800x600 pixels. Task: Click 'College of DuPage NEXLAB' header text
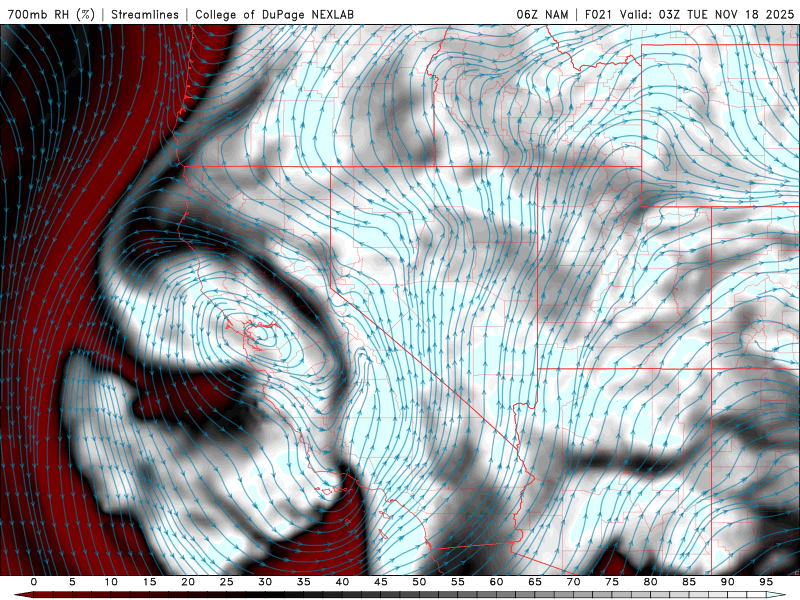pos(274,14)
